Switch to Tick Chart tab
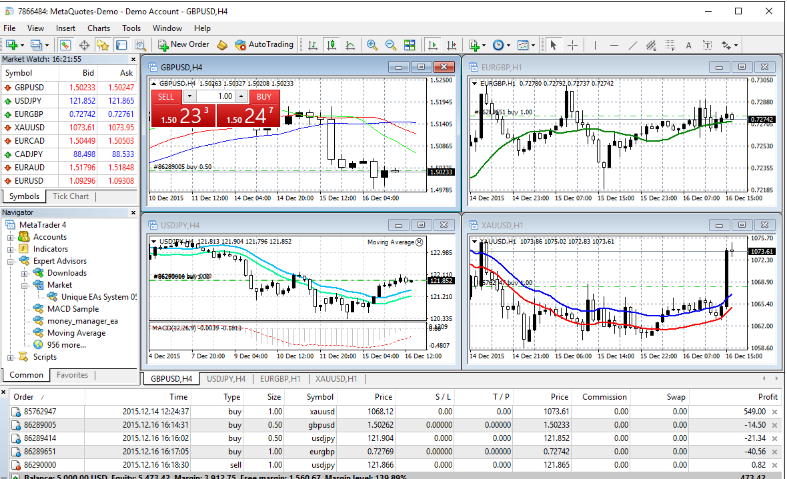 tap(71, 196)
